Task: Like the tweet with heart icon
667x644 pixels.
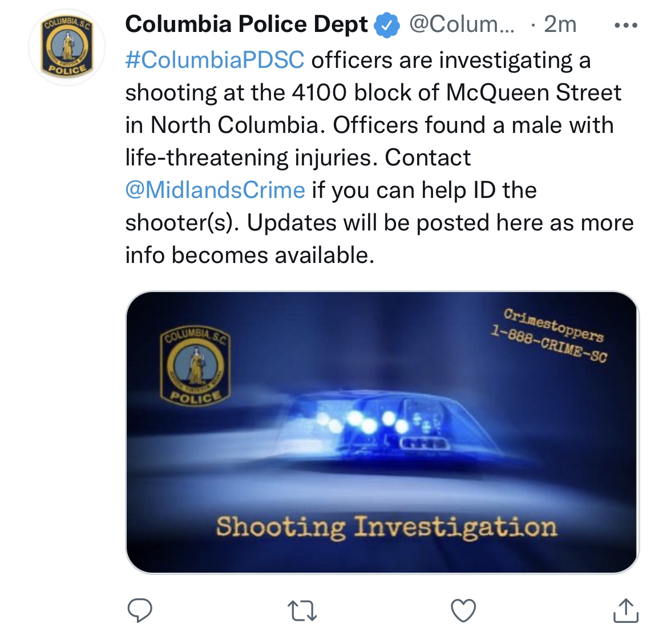Action: coord(463,611)
